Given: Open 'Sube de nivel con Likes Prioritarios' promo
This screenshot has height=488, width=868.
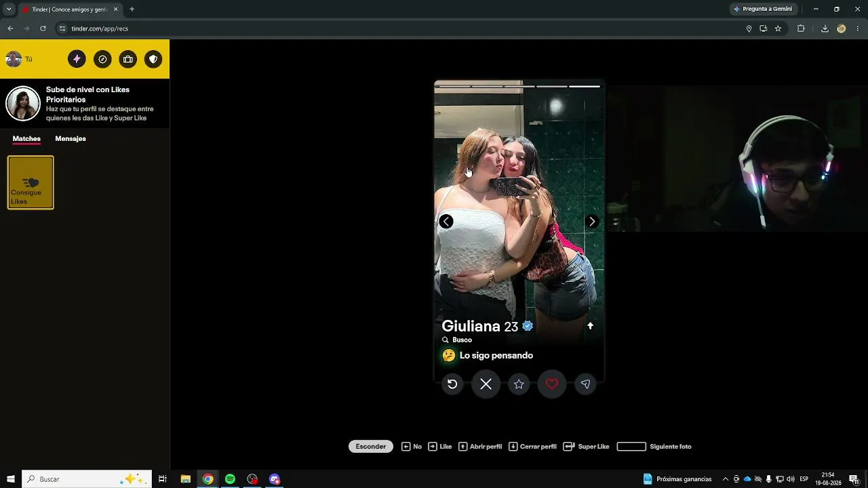Looking at the screenshot, I should point(85,104).
